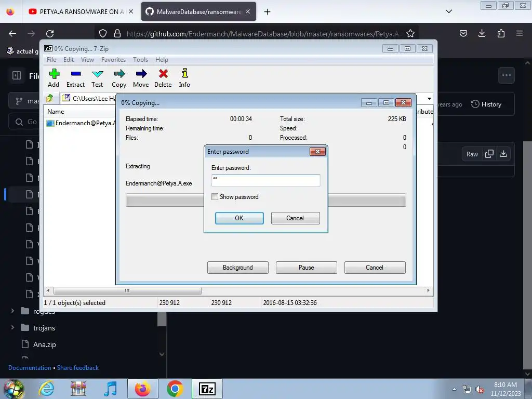Open the Help menu in 7-Zip
The image size is (532, 399).
162,60
